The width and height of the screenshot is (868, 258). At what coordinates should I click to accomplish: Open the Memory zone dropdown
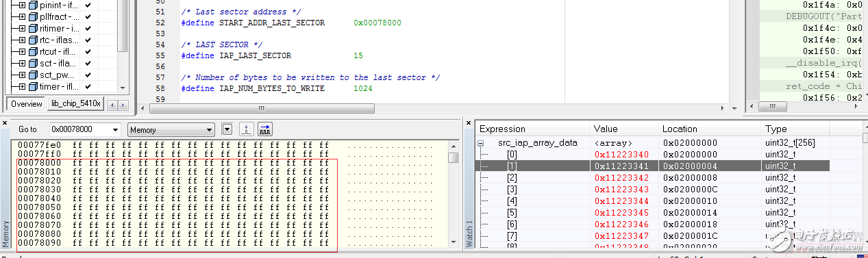tap(171, 129)
